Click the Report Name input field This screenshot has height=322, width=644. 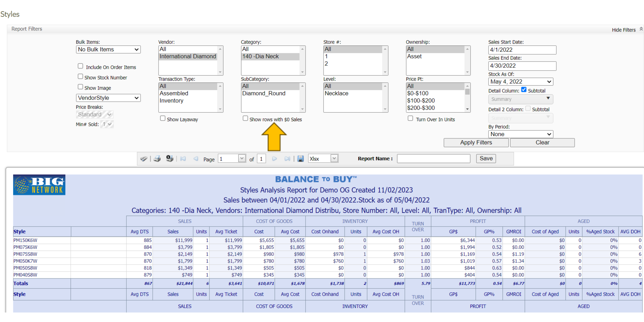click(434, 159)
